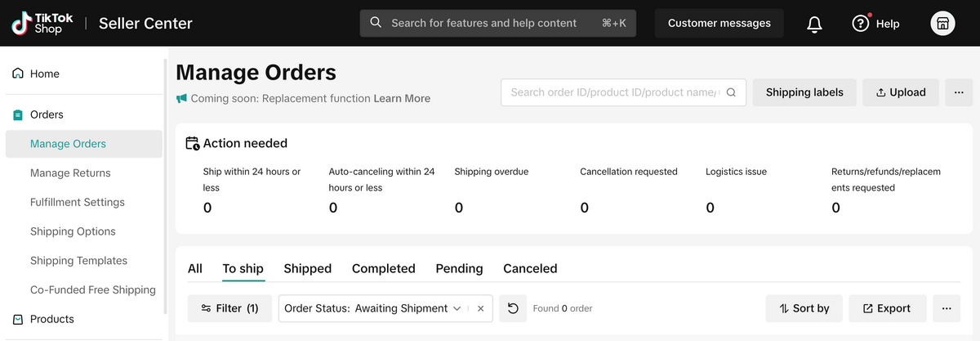Switch to the Shipped tab

point(307,268)
